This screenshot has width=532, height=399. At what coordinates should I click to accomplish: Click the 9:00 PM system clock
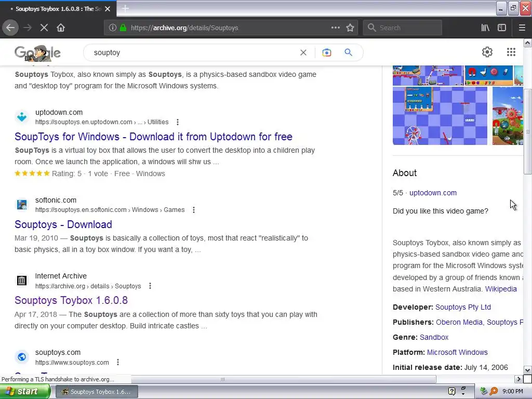pyautogui.click(x=513, y=392)
